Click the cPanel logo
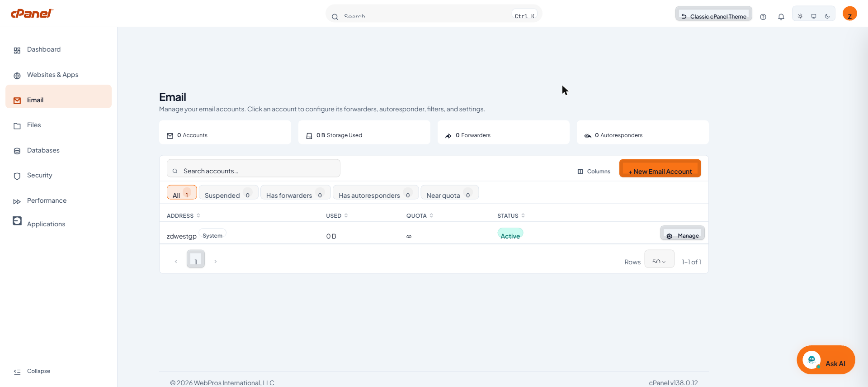868x387 pixels. pos(32,13)
